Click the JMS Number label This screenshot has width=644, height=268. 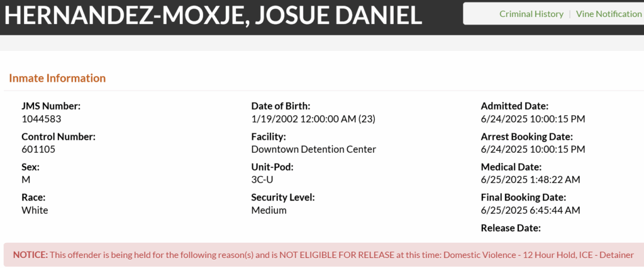[51, 106]
